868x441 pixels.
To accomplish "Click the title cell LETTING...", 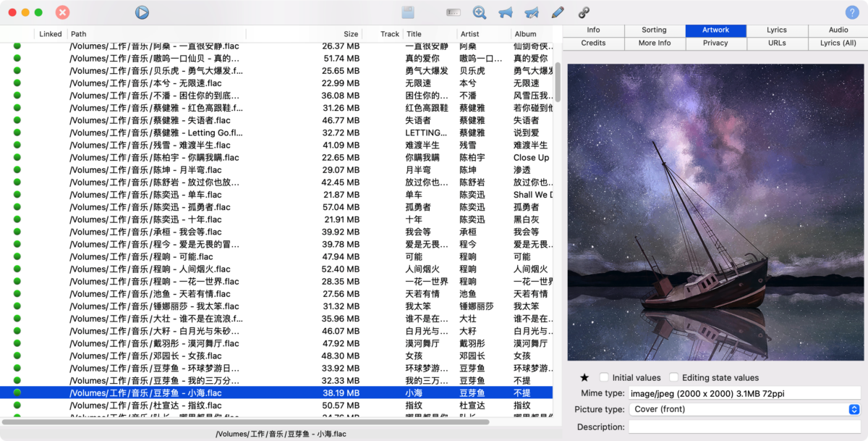I will 426,133.
